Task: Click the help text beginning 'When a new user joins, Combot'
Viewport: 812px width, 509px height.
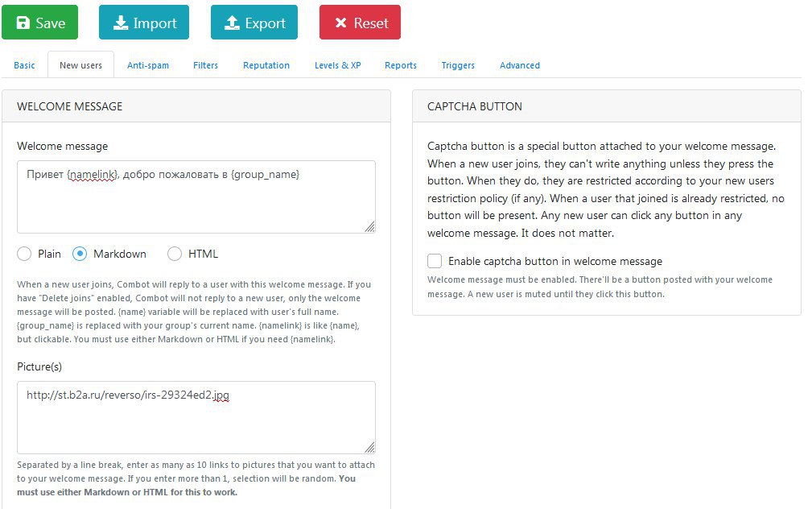Action: (194, 312)
